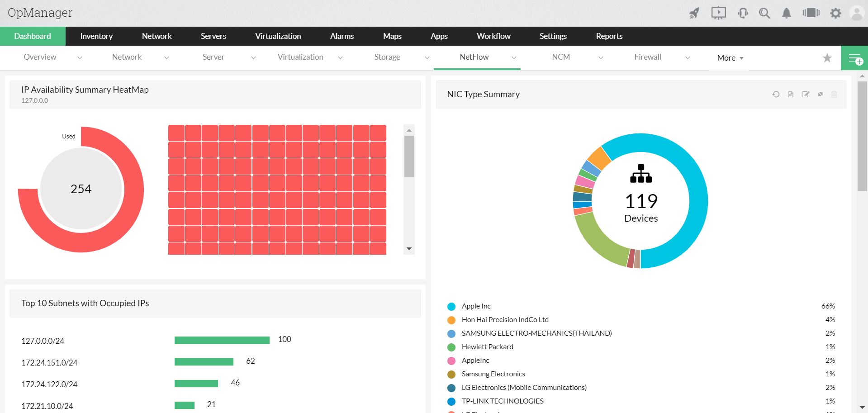
Task: Edit the NIC Type Summary widget
Action: [x=806, y=94]
